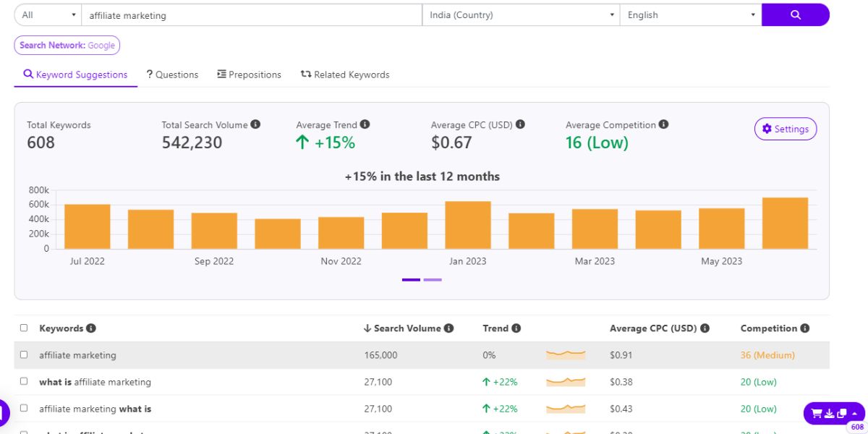Open the chart Settings button
The image size is (868, 434).
click(x=785, y=129)
